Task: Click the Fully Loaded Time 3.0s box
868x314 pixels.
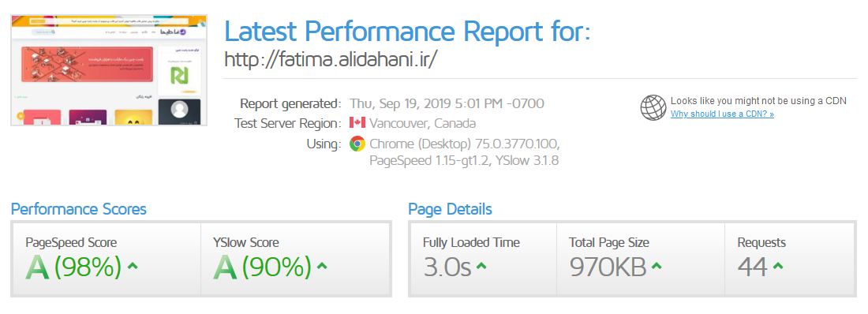Action: 483,259
